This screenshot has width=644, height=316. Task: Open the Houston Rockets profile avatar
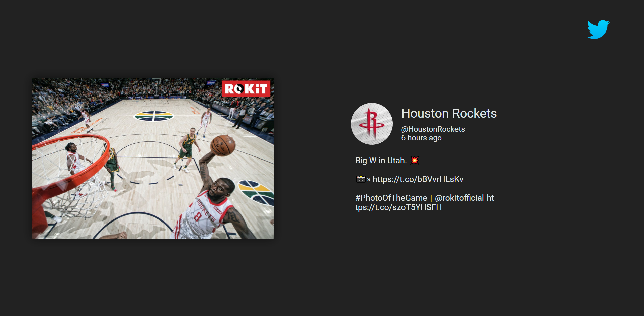(x=372, y=124)
